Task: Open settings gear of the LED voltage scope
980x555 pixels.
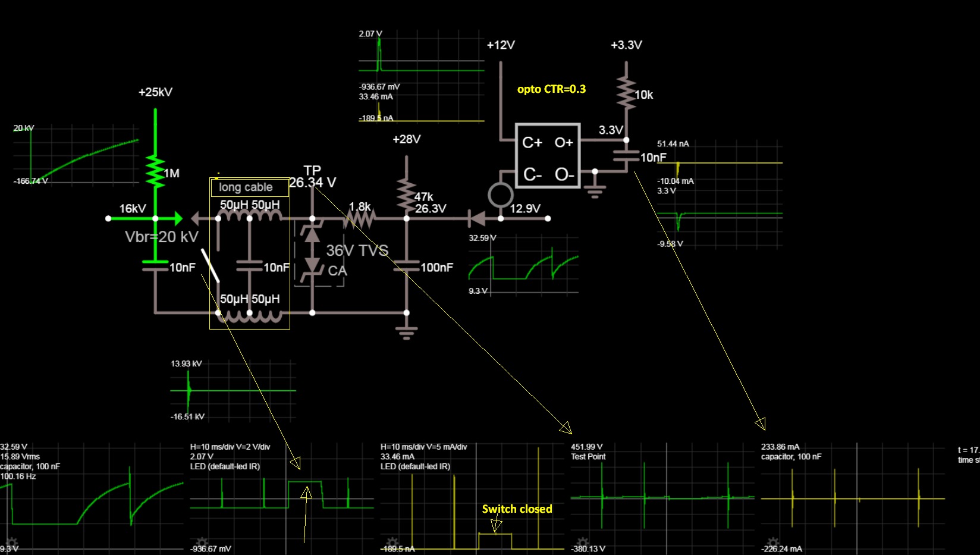Action: (x=202, y=543)
